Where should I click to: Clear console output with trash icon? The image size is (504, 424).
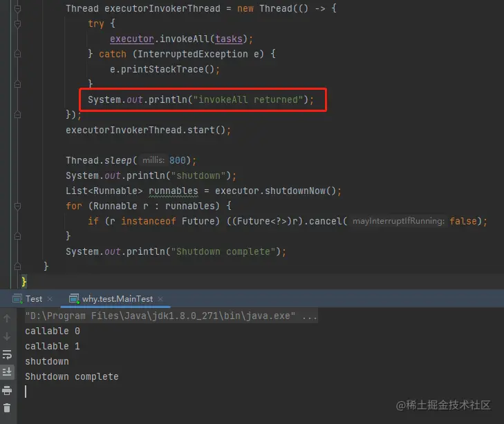[7, 408]
